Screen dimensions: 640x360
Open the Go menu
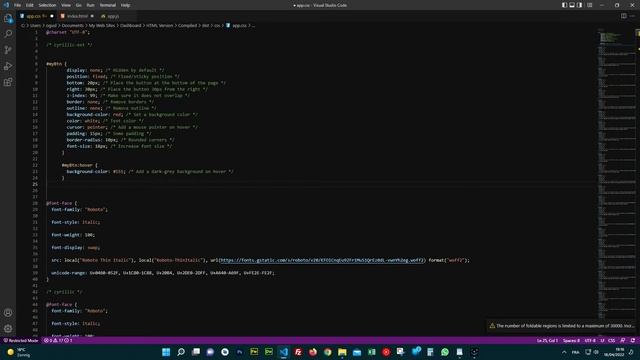78,5
